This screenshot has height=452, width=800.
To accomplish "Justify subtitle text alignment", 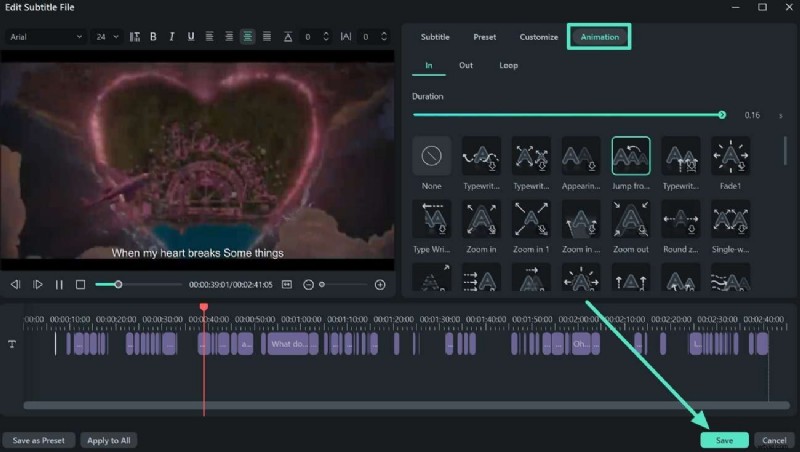I will [x=267, y=37].
